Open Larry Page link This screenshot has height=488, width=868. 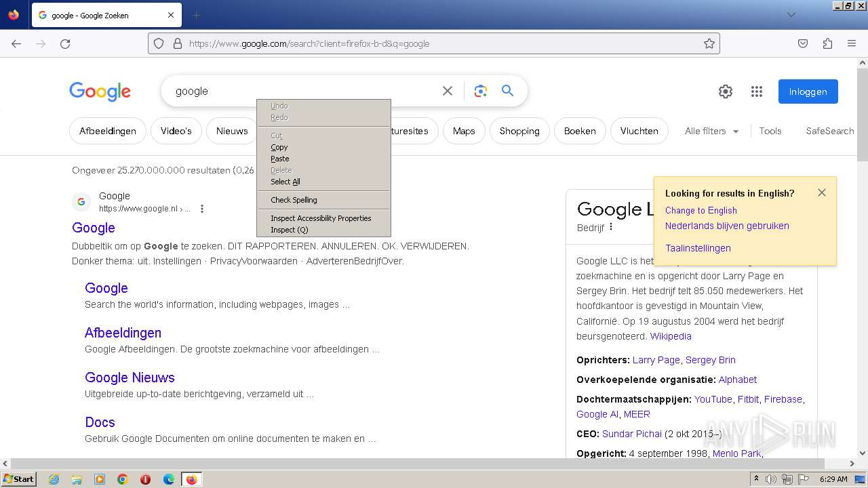(656, 360)
